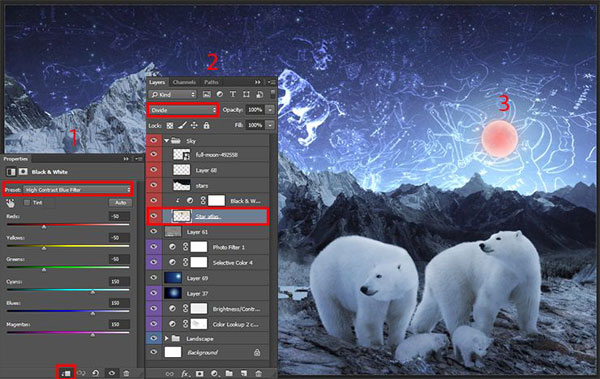Image resolution: width=600 pixels, height=379 pixels.
Task: Click the Auto button
Action: point(121,203)
